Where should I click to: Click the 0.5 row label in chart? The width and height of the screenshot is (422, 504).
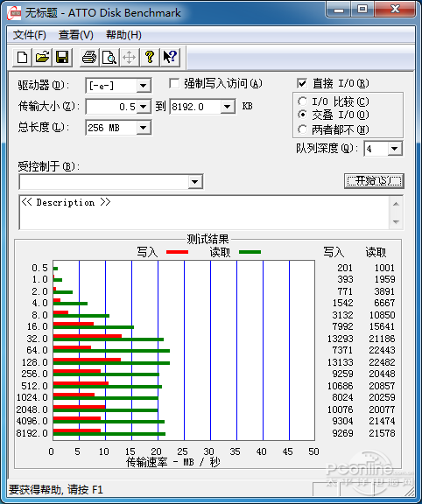click(40, 268)
